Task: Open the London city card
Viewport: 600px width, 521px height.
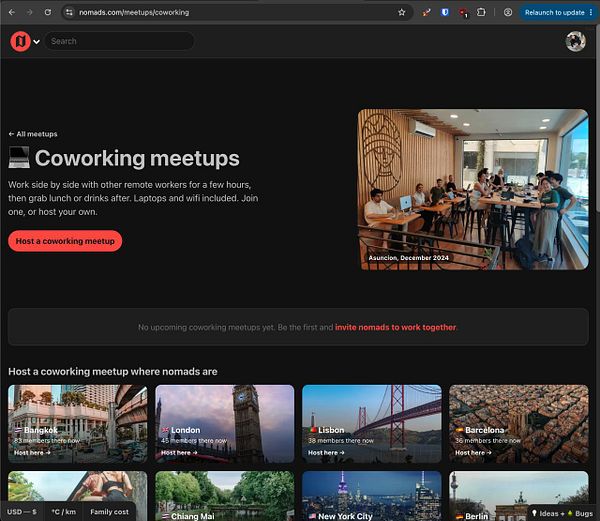Action: coord(225,424)
